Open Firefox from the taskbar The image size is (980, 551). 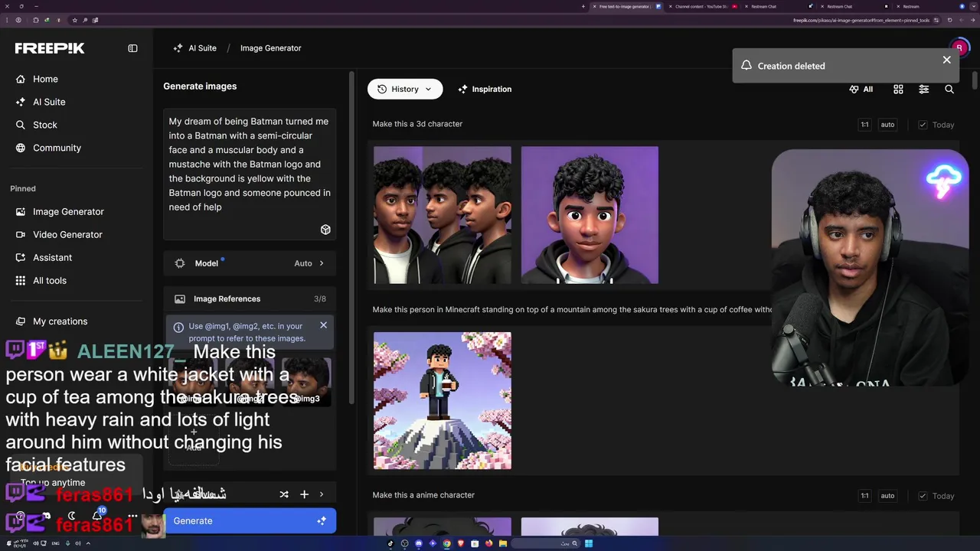(488, 543)
